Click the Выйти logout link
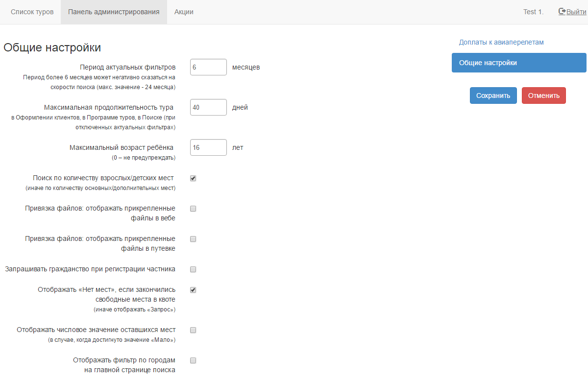588x381 pixels. click(576, 12)
